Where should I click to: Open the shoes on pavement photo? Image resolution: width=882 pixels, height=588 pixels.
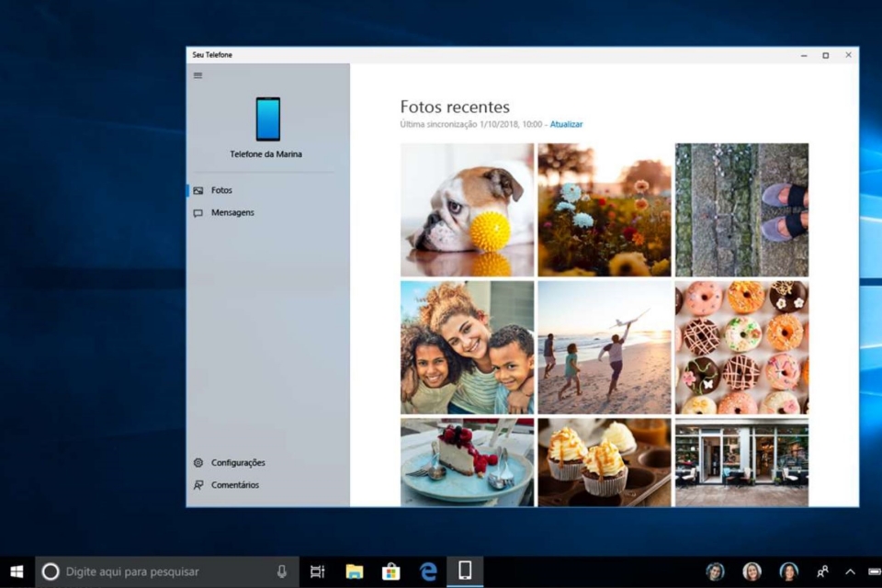pos(742,209)
